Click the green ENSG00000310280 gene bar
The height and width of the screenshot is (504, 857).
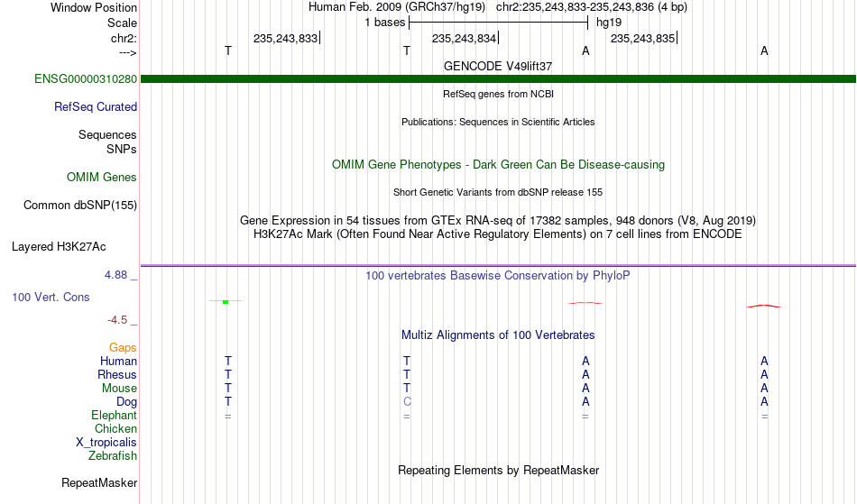(x=498, y=79)
